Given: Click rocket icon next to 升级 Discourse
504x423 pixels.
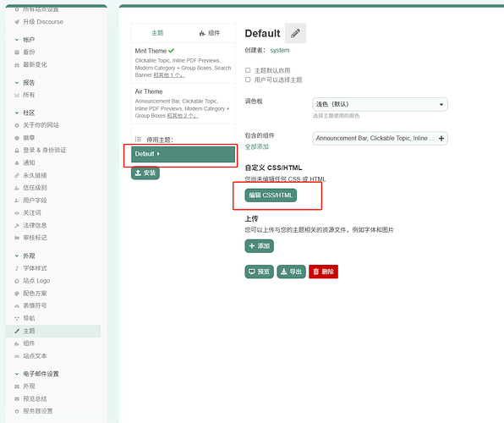Looking at the screenshot, I should [17, 22].
